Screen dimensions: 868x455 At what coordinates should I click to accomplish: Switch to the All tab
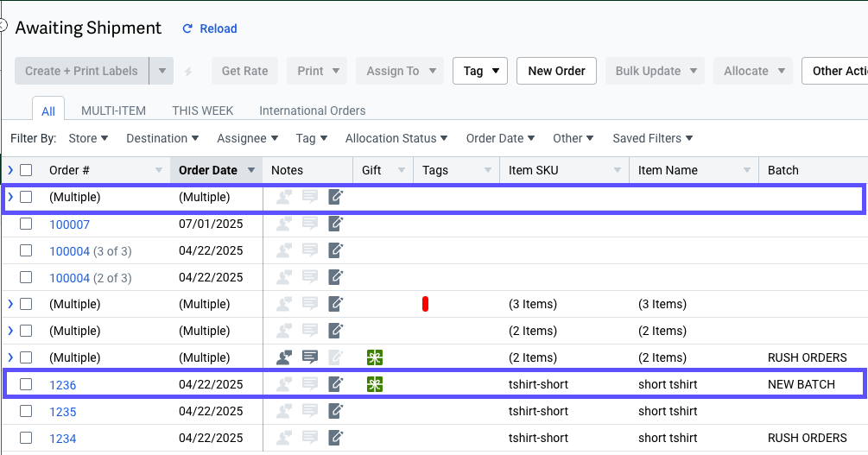pyautogui.click(x=48, y=111)
